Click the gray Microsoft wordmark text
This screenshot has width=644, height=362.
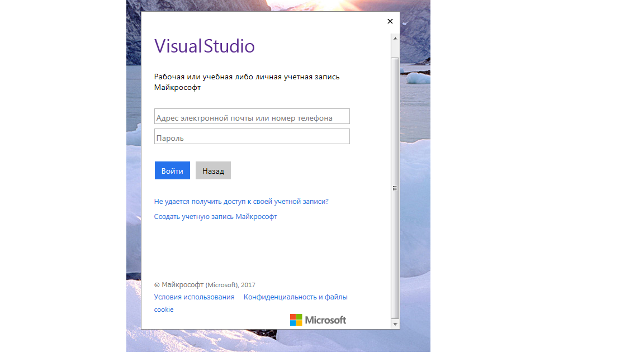(325, 320)
